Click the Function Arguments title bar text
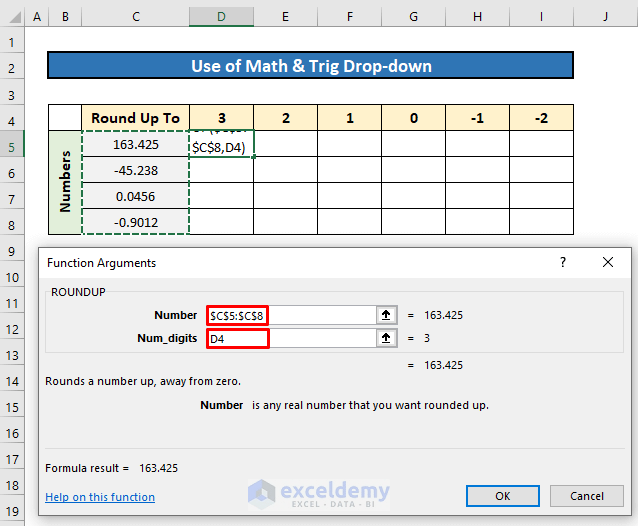Screen dimensions: 638x526 [x=101, y=263]
